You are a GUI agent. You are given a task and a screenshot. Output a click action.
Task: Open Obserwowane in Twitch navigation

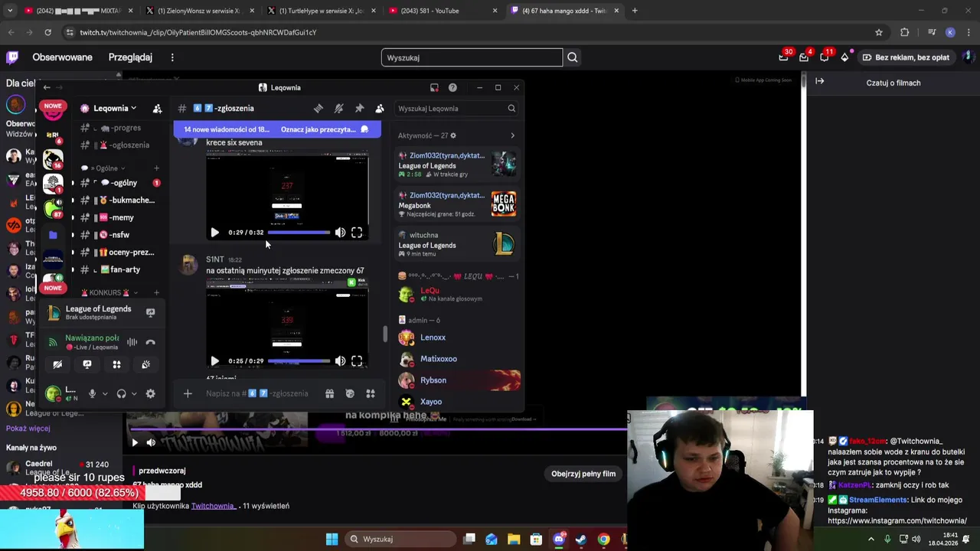(x=62, y=57)
